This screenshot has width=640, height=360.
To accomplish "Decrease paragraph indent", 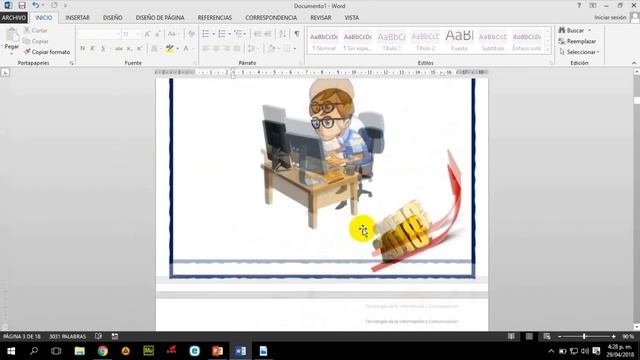I will point(257,34).
